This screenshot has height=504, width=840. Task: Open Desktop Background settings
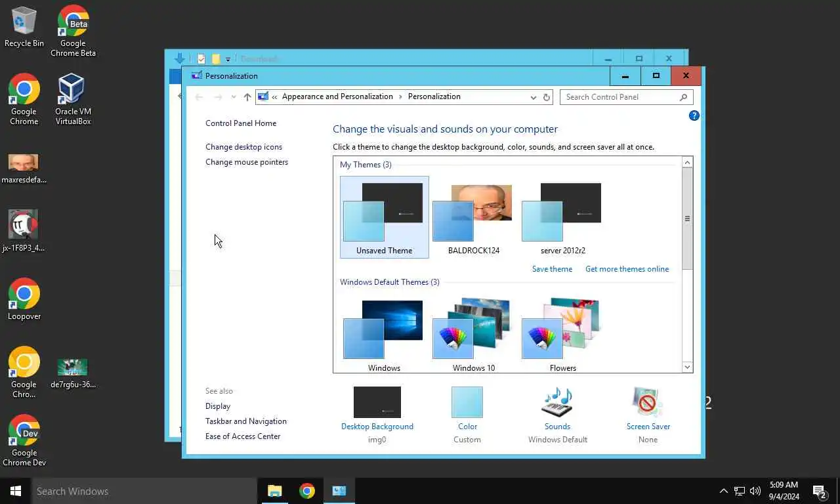pyautogui.click(x=377, y=415)
